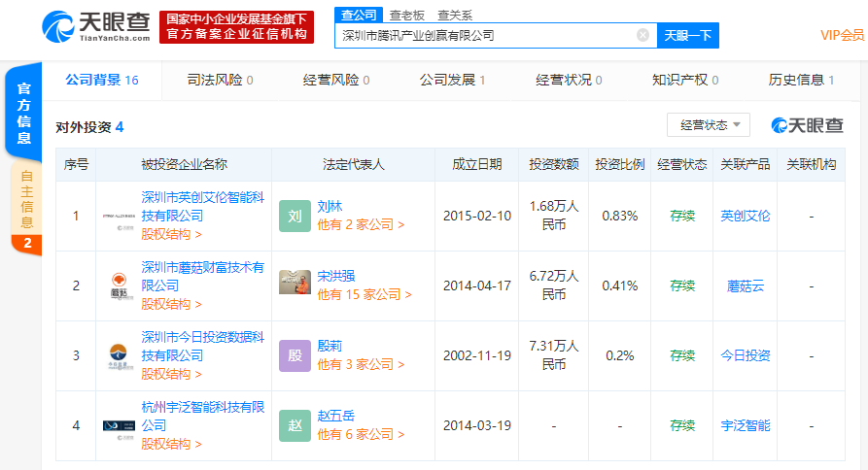Select the green 赵 avatar icon
868x470 pixels.
tap(295, 425)
